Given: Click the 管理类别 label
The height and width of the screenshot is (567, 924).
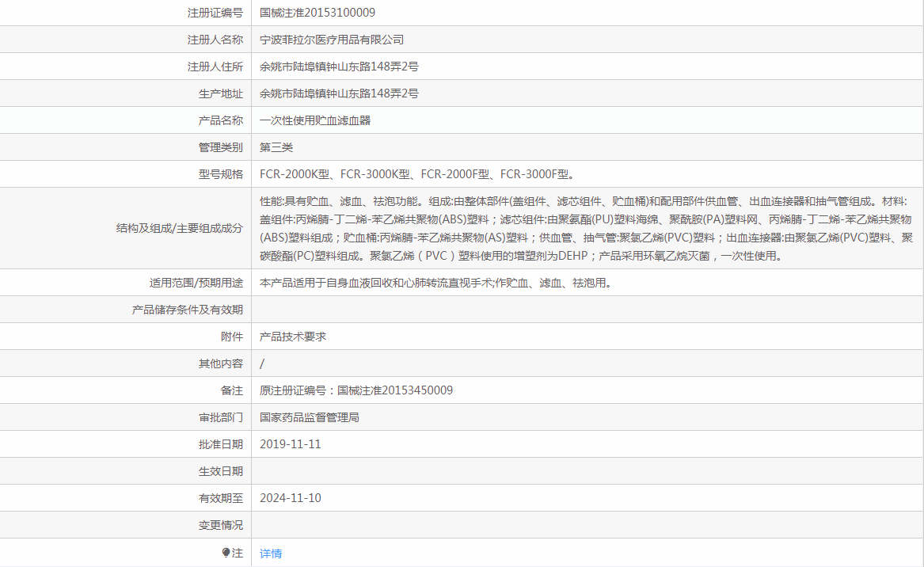Looking at the screenshot, I should pos(220,147).
